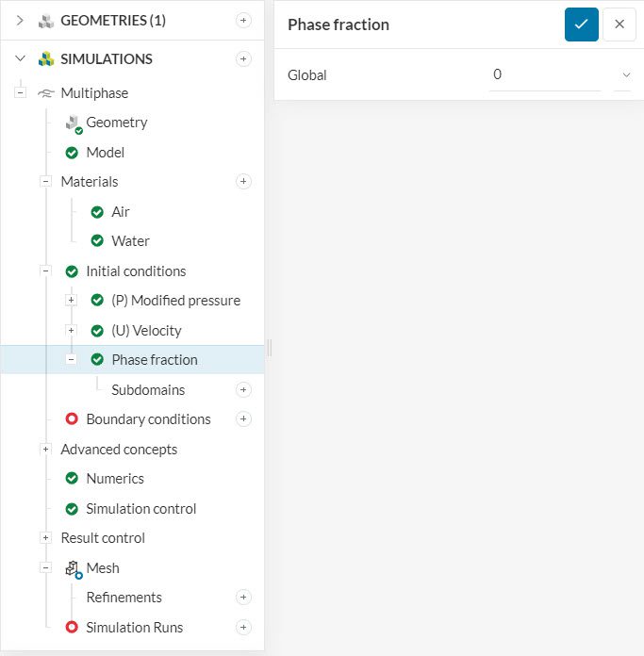Add a subdomain with the plus icon
The height and width of the screenshot is (656, 644).
[243, 389]
